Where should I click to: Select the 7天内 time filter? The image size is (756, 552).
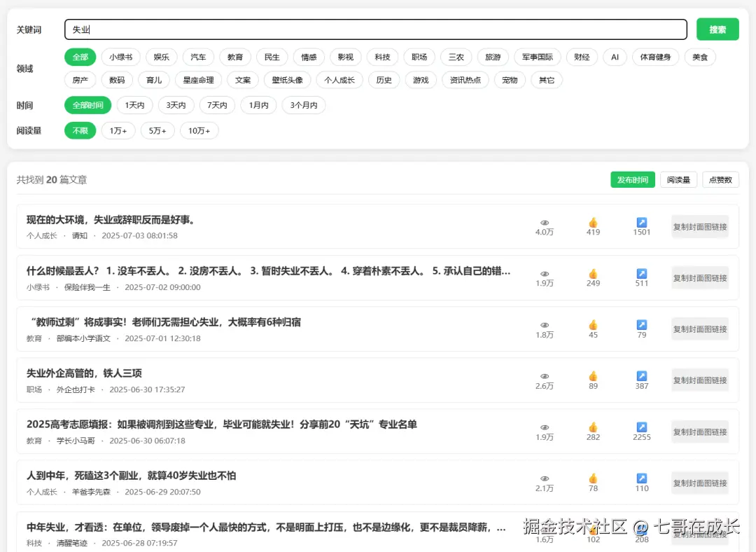click(x=217, y=105)
